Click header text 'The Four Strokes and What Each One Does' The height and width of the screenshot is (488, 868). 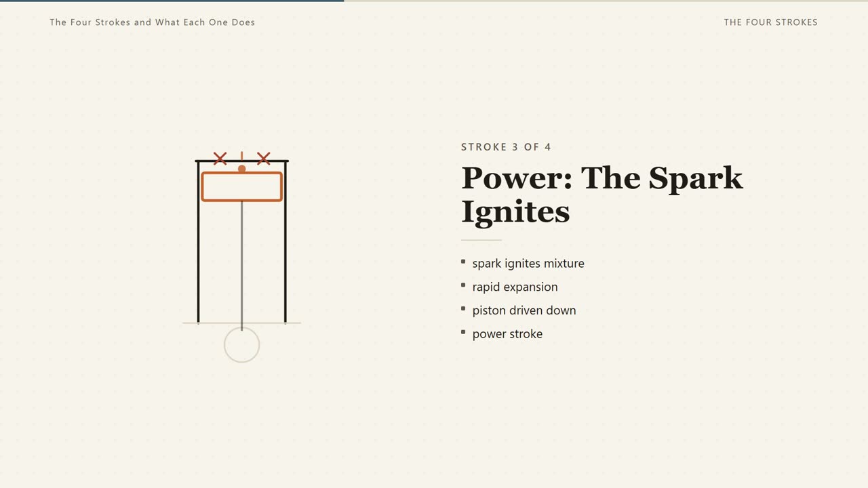[x=153, y=22]
